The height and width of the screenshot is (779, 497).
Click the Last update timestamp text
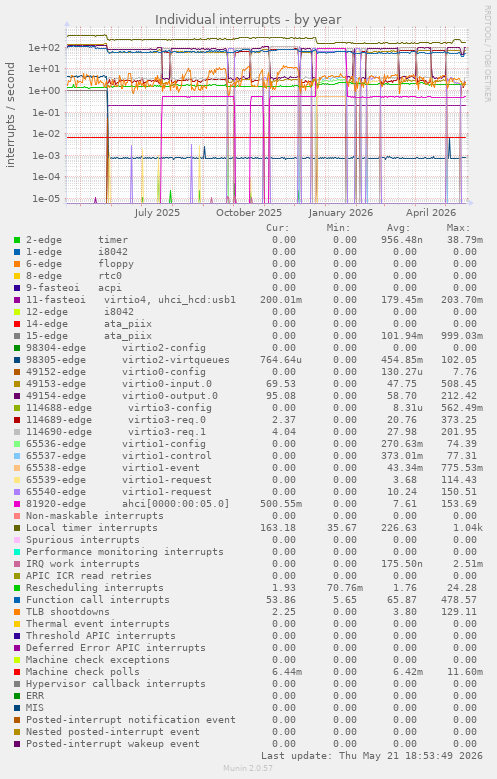(x=372, y=756)
